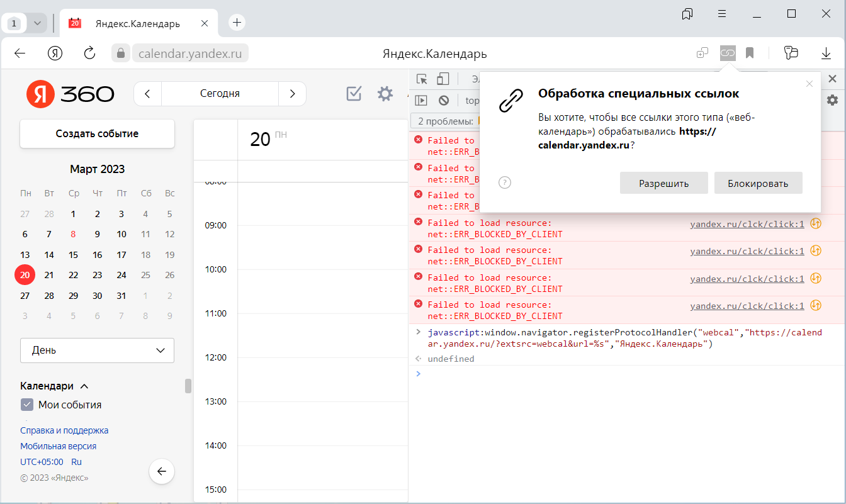Click the bookmark icon in address bar
Viewport: 846px width, 504px height.
[750, 53]
